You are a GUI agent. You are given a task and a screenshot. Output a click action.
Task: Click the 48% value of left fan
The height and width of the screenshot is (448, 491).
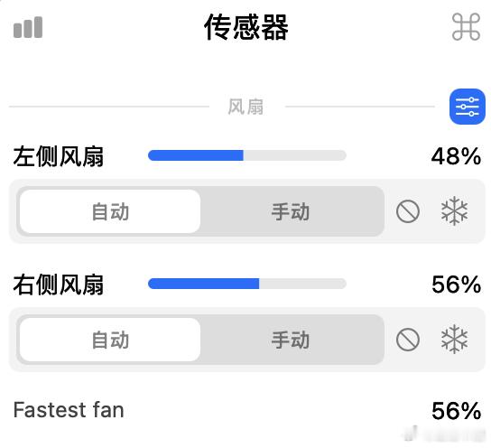click(x=456, y=156)
